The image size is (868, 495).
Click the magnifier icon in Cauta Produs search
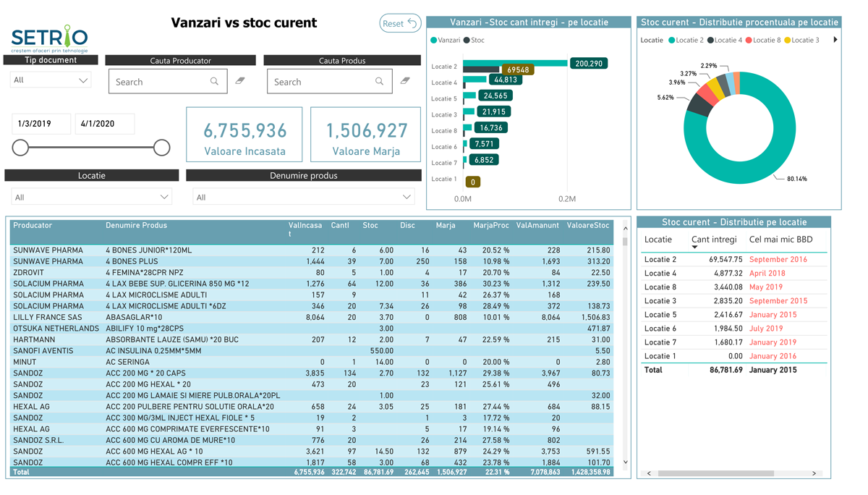click(x=379, y=82)
